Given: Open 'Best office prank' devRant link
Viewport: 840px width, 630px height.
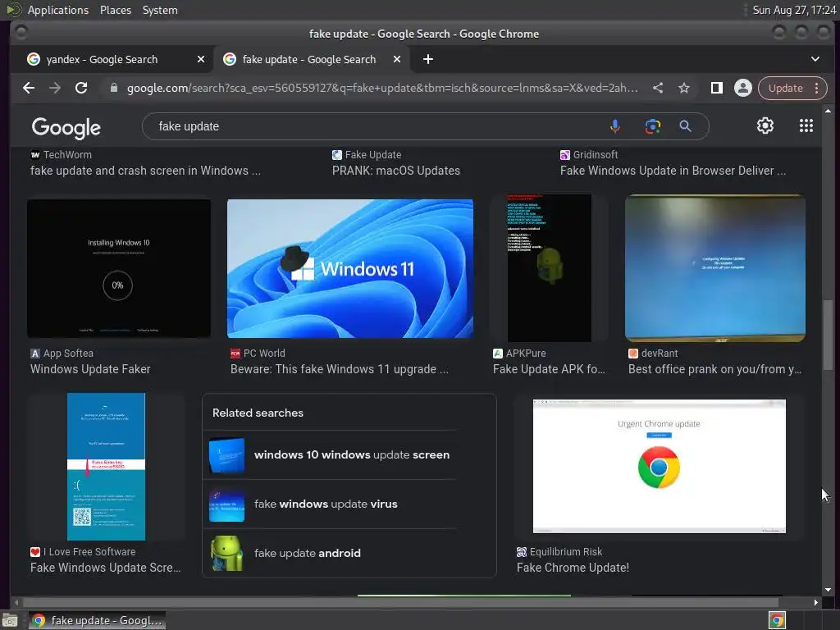Looking at the screenshot, I should pyautogui.click(x=714, y=369).
